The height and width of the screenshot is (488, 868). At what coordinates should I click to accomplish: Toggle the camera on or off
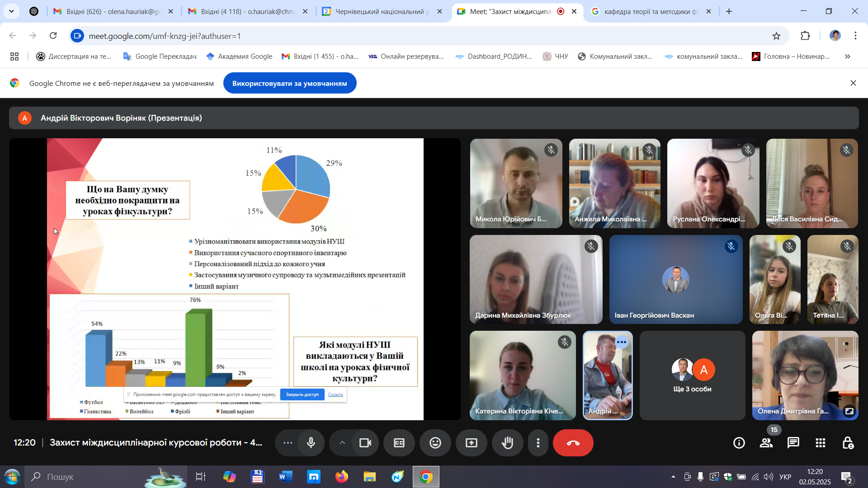[365, 443]
